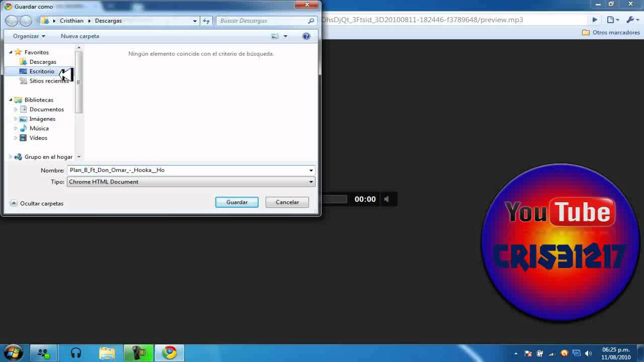
Task: Open the Organizar dropdown menu
Action: 29,36
